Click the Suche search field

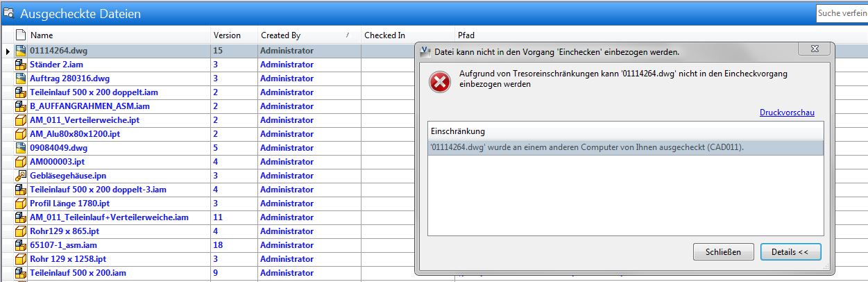[x=842, y=13]
